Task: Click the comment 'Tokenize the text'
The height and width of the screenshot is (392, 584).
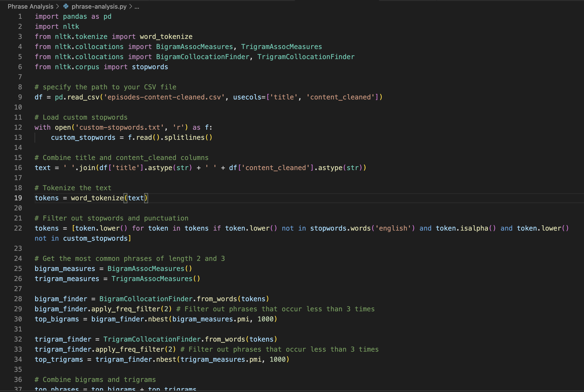Action: click(73, 188)
